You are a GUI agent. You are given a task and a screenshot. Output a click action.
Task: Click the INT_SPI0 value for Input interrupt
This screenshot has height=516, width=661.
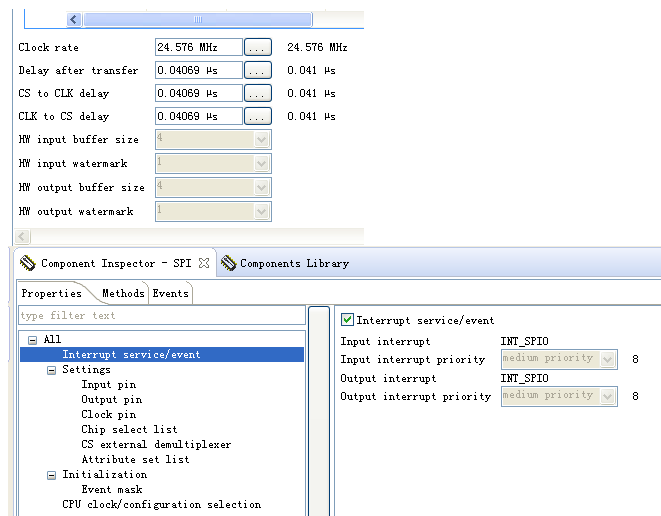coord(524,341)
